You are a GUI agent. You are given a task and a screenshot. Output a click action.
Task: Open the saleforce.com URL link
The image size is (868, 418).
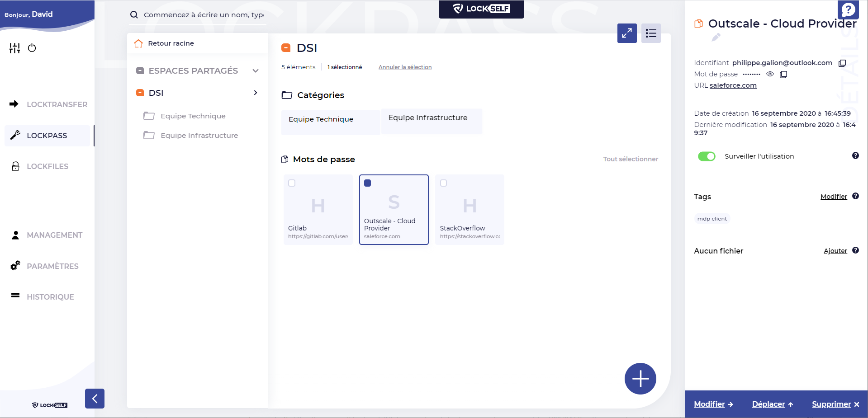point(733,85)
